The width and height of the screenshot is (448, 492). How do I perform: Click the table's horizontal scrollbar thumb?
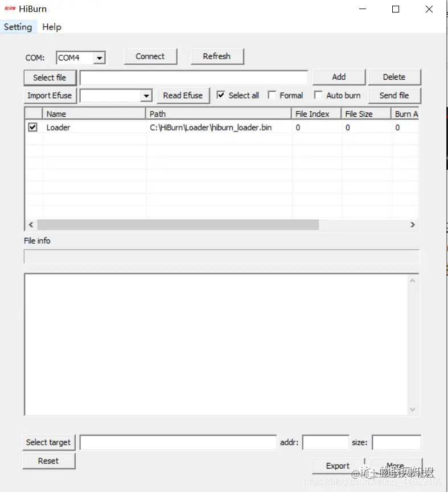click(x=178, y=225)
